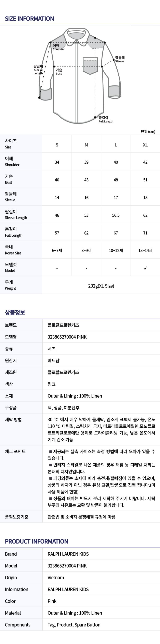Image resolution: width=160 pixels, height=644 pixels.
Task: Click the Sleeve label near the right arm
Action: tap(120, 59)
